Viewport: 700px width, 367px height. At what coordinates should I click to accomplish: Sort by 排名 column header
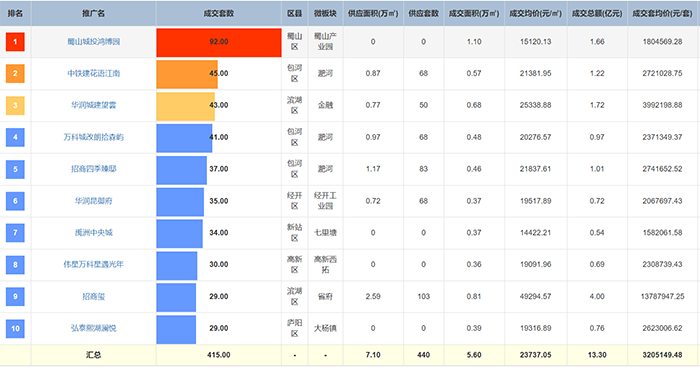pyautogui.click(x=15, y=13)
